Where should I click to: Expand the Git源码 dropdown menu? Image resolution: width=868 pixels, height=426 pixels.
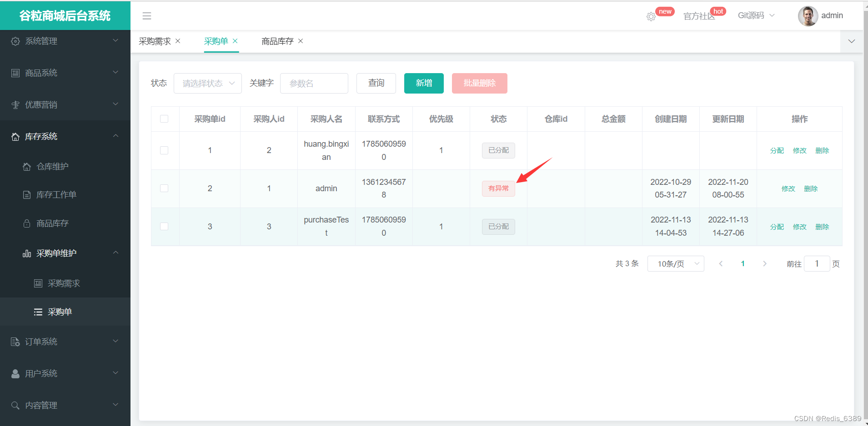756,15
